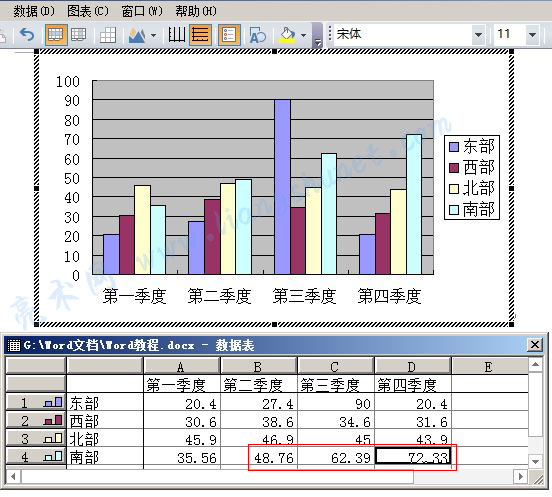
Task: Toggle the Data Table button
Action: [107, 35]
